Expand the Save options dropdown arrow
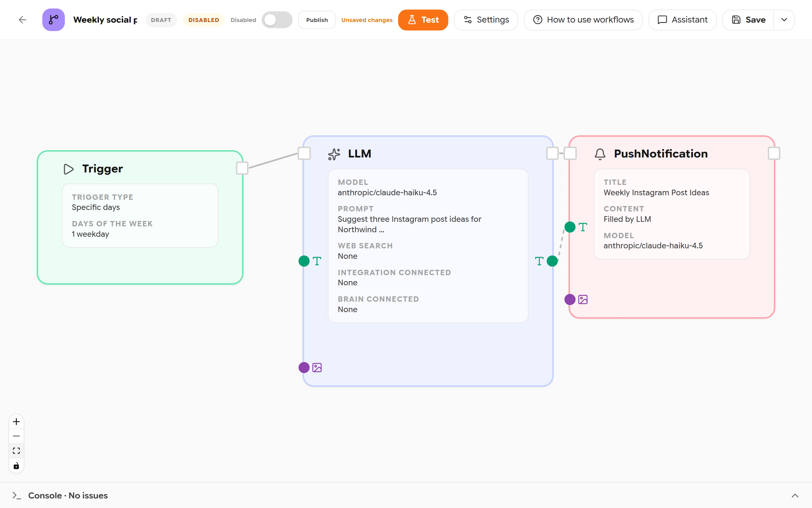The width and height of the screenshot is (812, 508). coord(784,20)
